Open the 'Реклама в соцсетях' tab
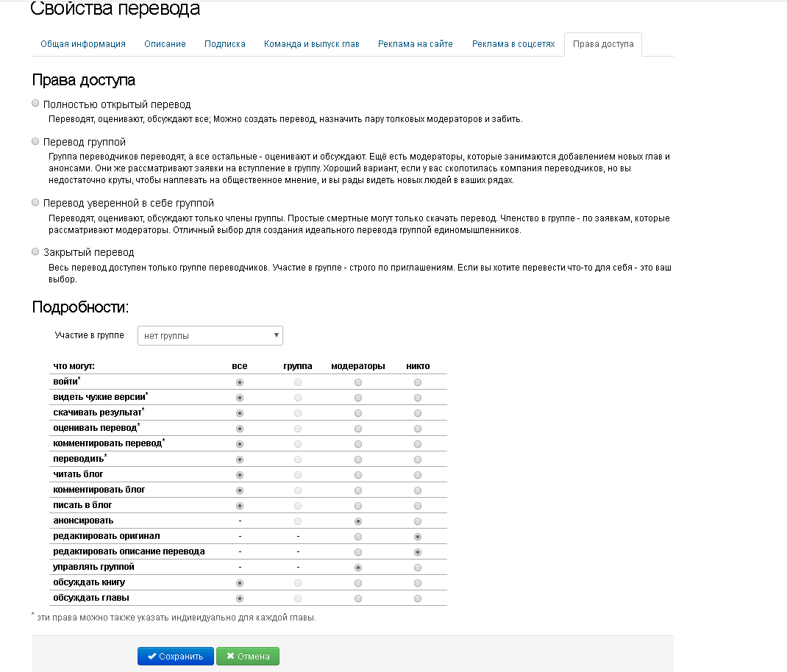Screen dimensions: 787x672 point(513,44)
